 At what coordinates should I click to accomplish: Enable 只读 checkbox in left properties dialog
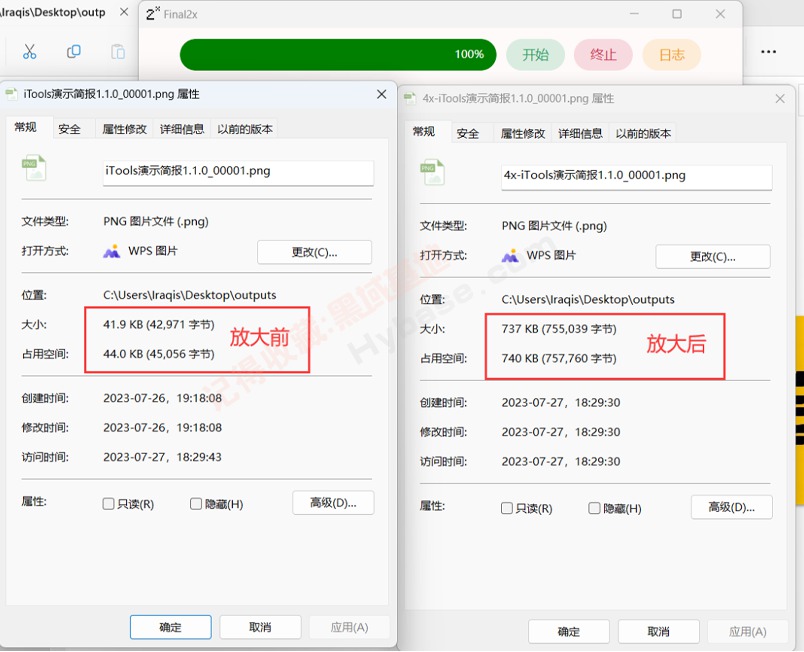click(x=109, y=504)
